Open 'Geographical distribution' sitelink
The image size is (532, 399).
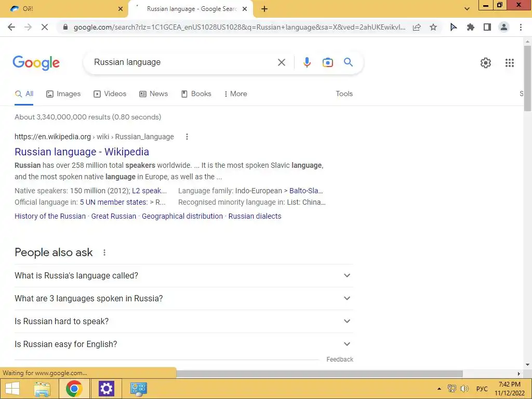tap(182, 216)
